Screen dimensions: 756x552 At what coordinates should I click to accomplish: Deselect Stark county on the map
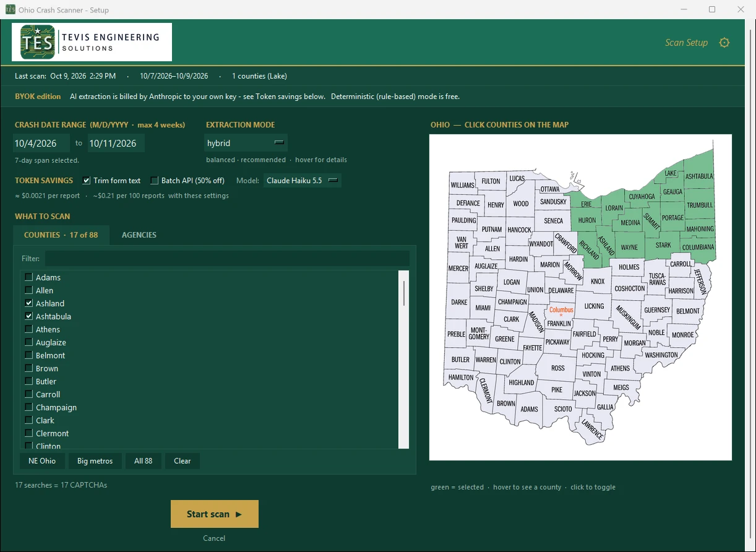663,245
